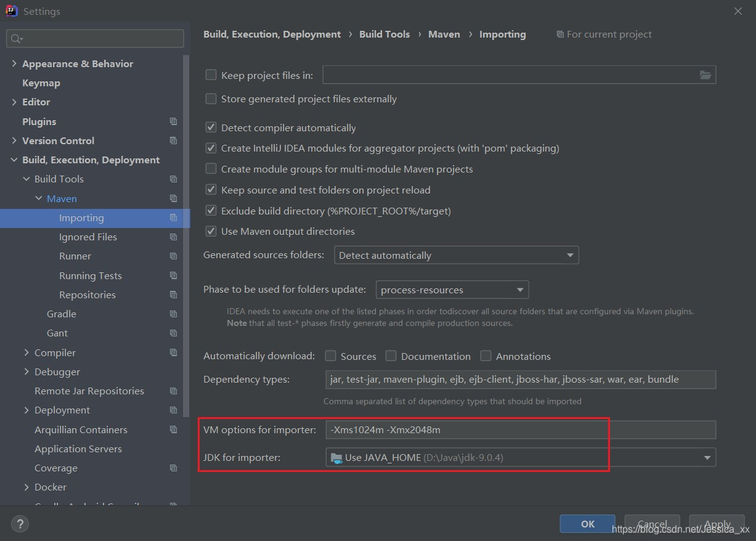This screenshot has height=541, width=756.
Task: Open Generated sources folders dropdown
Action: pos(457,255)
